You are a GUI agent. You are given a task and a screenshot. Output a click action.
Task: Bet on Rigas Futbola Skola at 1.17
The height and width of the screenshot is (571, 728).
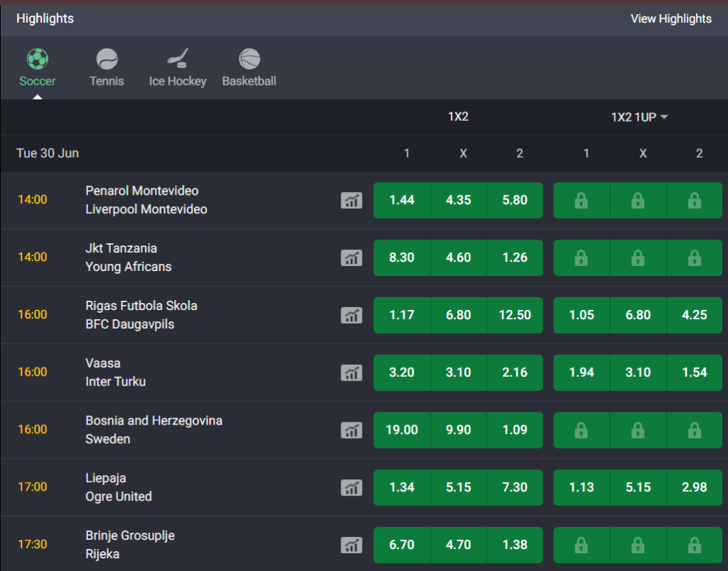tap(402, 316)
